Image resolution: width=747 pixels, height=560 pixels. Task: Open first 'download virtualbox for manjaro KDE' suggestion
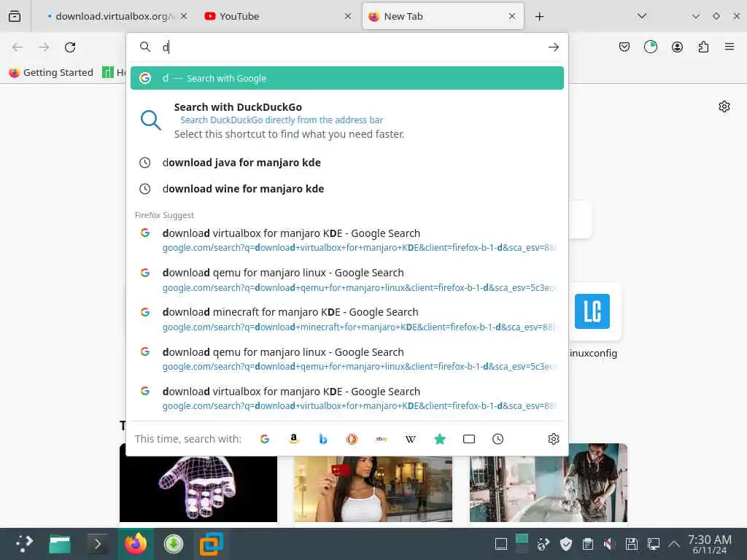coord(347,240)
